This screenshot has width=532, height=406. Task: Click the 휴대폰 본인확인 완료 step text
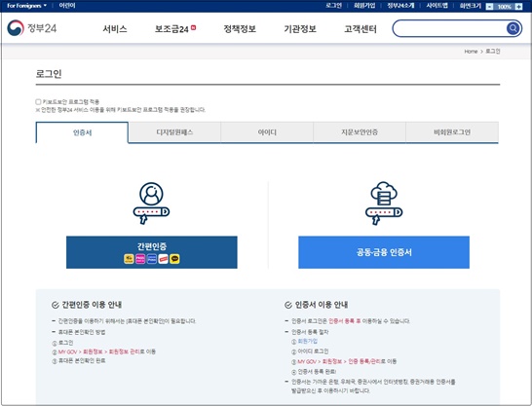coord(82,361)
